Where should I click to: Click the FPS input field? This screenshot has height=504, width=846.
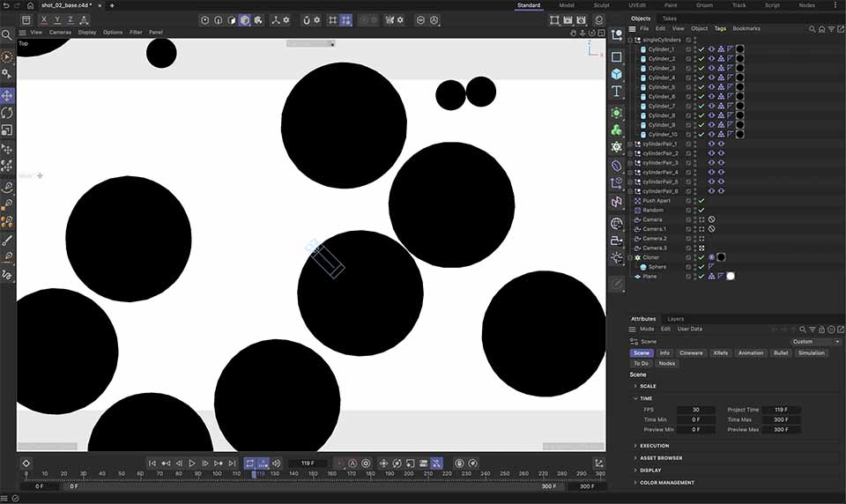click(697, 410)
